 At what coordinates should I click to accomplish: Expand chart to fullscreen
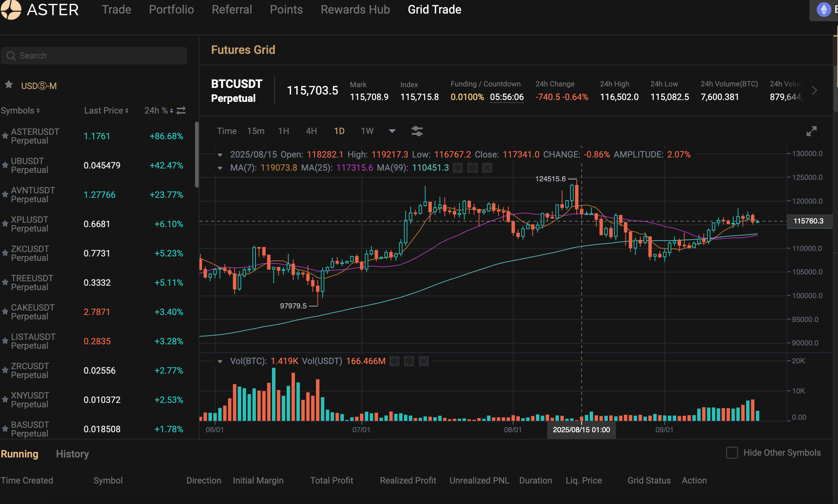[x=812, y=131]
